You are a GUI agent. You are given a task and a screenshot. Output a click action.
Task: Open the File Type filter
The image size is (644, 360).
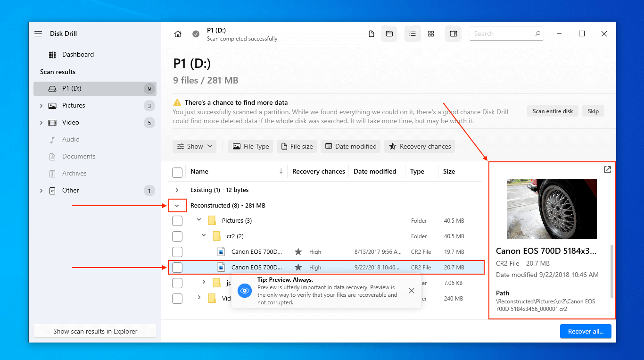click(x=251, y=147)
